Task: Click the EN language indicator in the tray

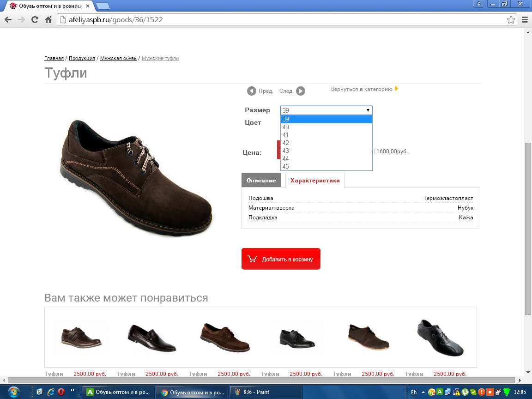Action: pyautogui.click(x=414, y=392)
